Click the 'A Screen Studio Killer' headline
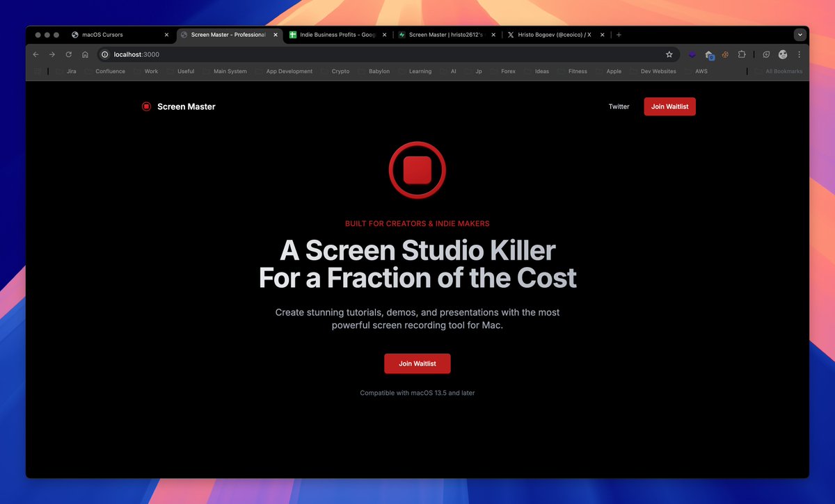Viewport: 835px width, 504px height. tap(417, 250)
